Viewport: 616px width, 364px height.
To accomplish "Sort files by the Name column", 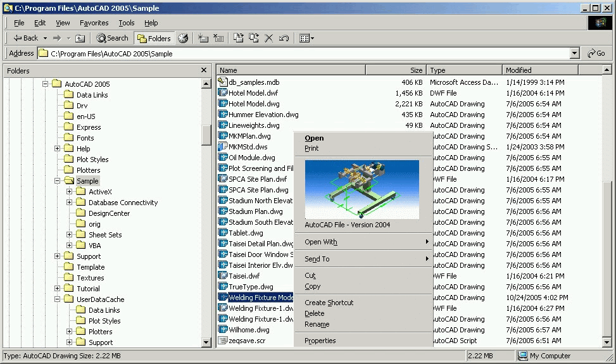I will click(x=291, y=70).
